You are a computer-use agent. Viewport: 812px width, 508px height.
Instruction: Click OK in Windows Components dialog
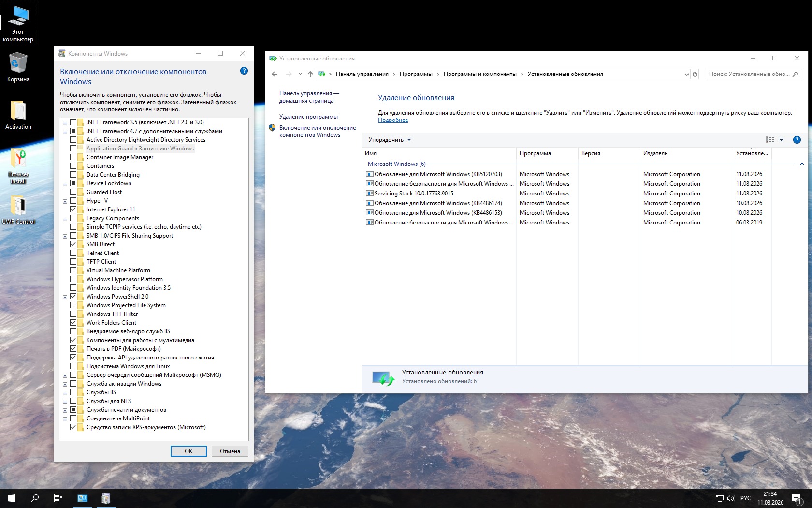[x=188, y=451]
